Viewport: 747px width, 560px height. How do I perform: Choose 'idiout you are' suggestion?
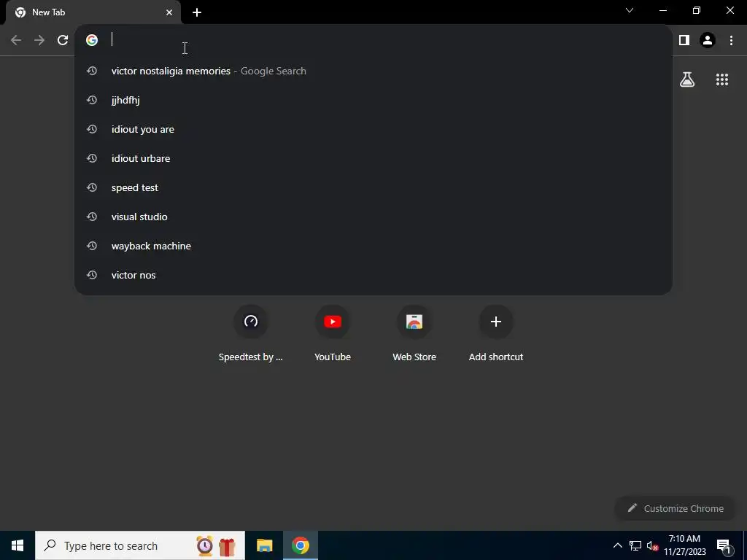tap(373, 129)
